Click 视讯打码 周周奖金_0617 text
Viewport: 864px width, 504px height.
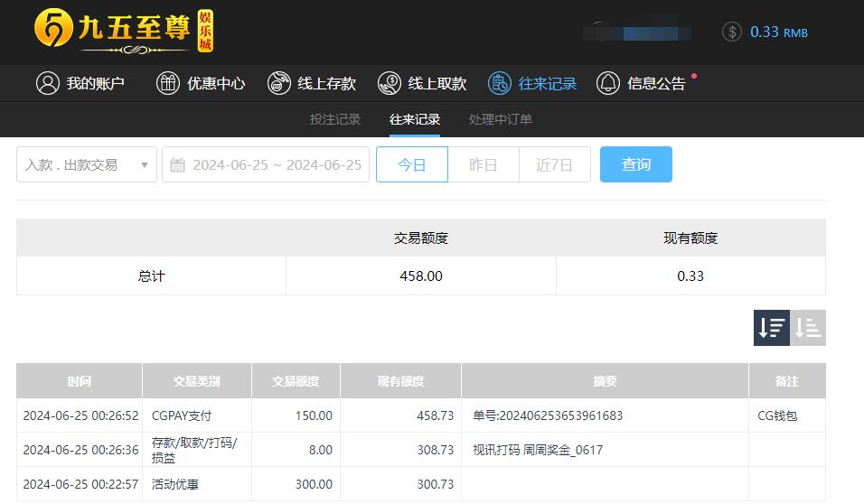538,450
